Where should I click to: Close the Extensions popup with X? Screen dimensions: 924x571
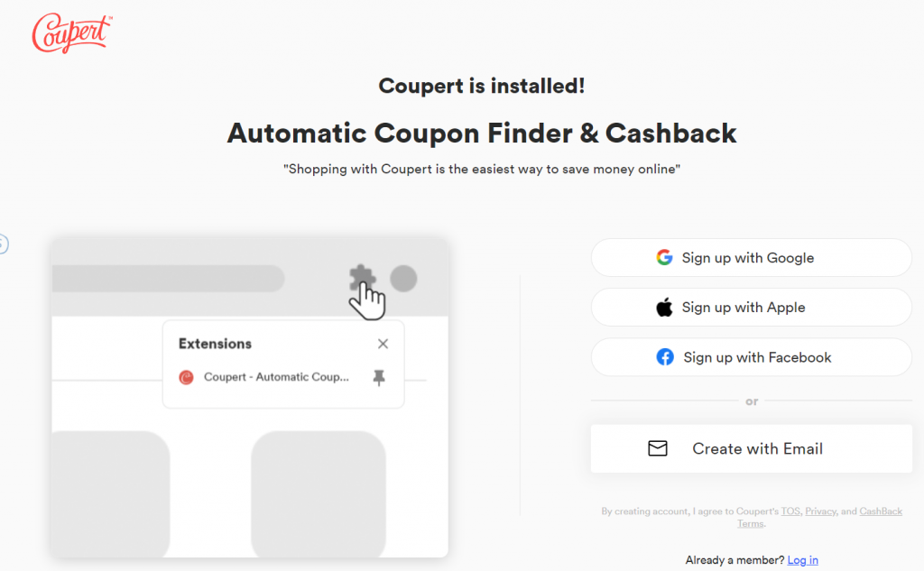tap(383, 344)
